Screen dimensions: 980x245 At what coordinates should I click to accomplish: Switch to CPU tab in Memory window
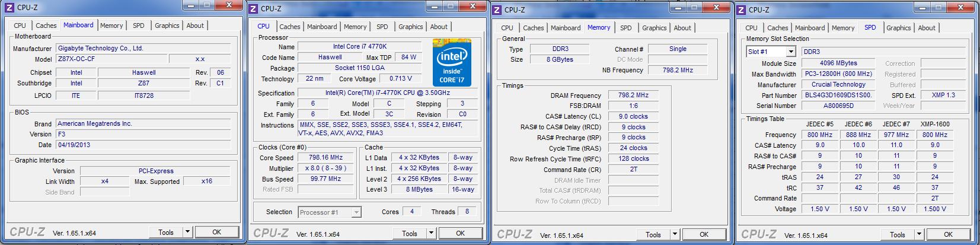tap(507, 28)
